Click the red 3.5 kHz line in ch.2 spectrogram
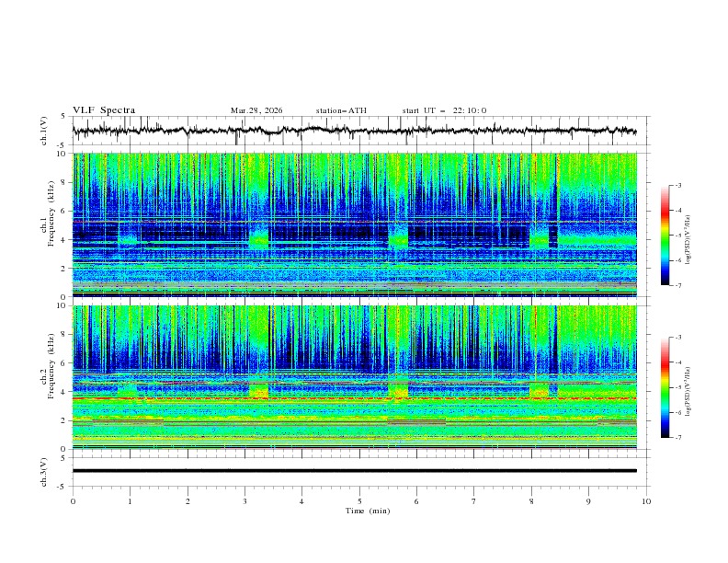Screen dimensions: 728x563 (x=354, y=398)
